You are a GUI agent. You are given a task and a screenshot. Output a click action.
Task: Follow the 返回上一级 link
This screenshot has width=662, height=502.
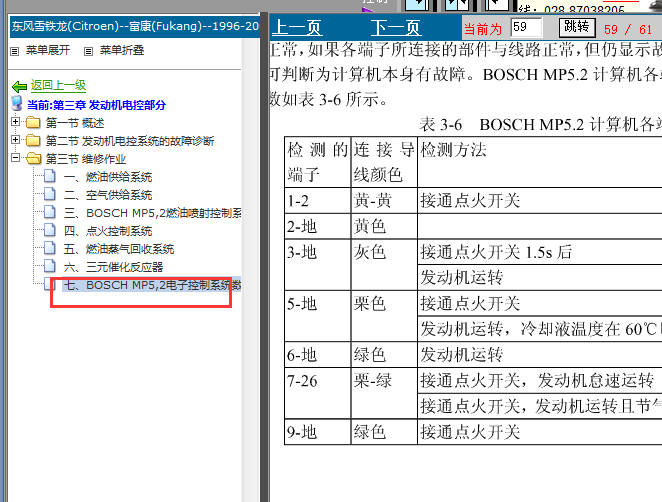click(x=58, y=86)
